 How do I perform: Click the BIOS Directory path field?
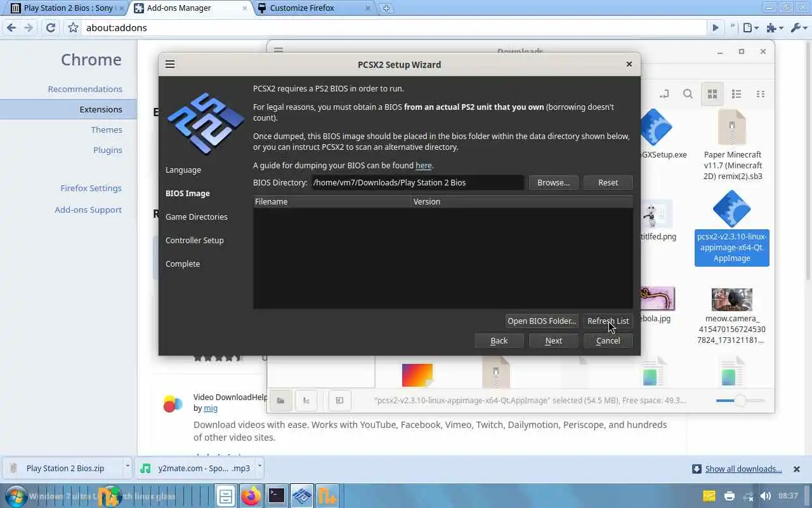coord(417,182)
